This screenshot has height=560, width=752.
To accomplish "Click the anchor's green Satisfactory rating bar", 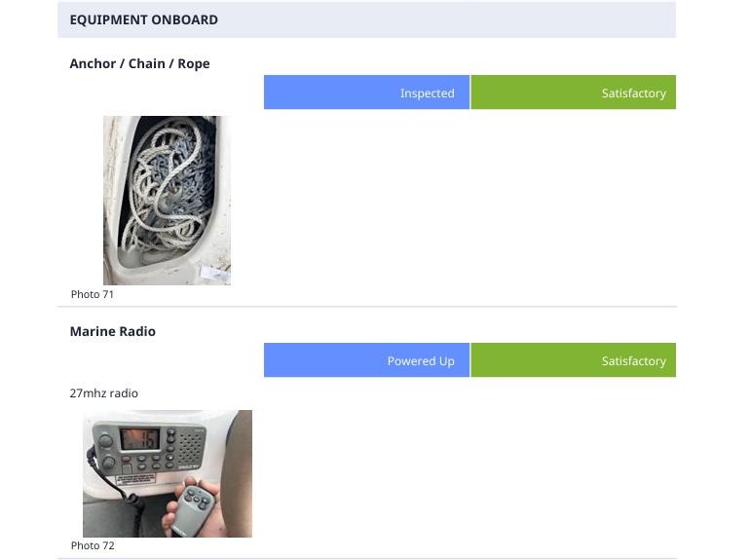I will pos(573,93).
